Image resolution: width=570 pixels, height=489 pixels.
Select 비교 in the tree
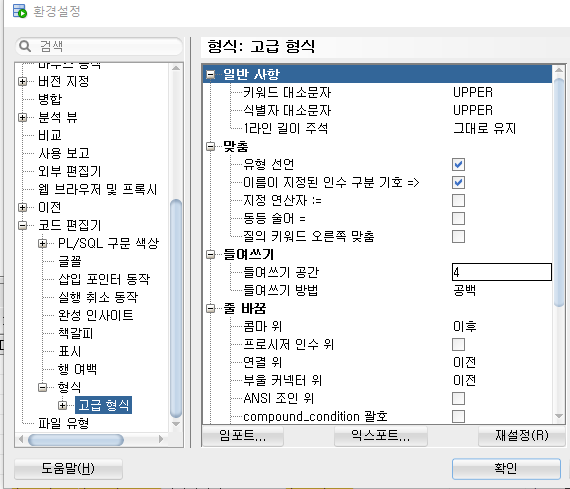[50, 135]
